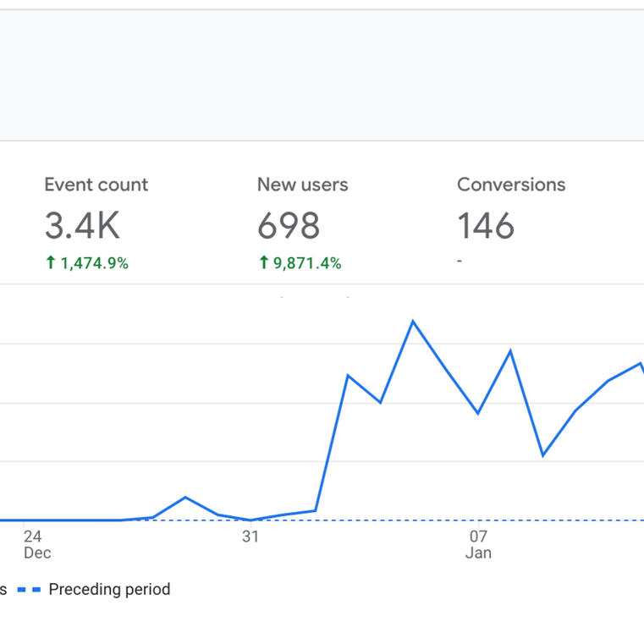Viewport: 644px width, 644px height.
Task: Click the 146 conversions value
Action: (486, 226)
